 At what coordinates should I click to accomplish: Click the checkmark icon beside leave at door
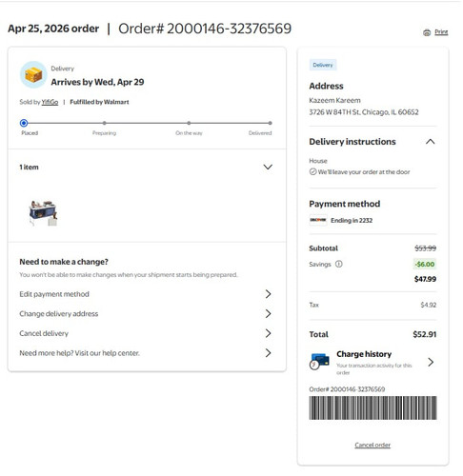(x=312, y=171)
